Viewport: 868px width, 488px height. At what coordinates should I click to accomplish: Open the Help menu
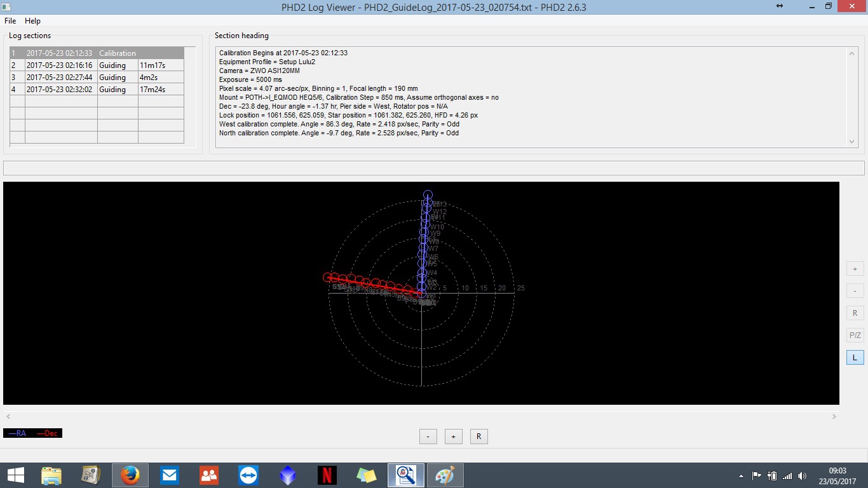click(x=32, y=21)
